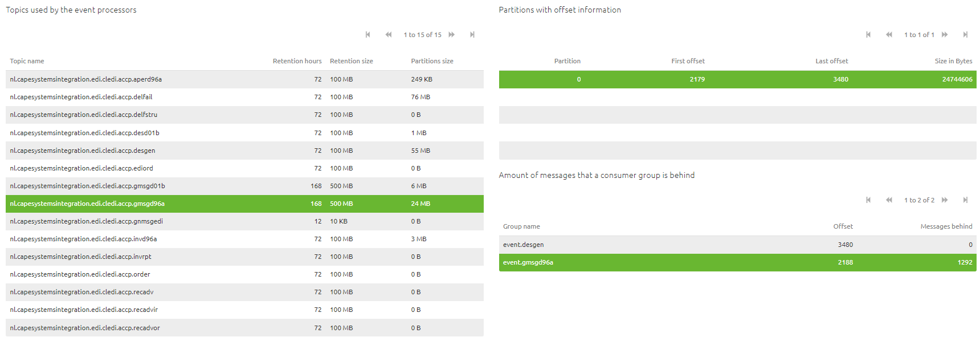Click next-page arrow for consumer groups
Screen dimensions: 980x341
tap(945, 200)
